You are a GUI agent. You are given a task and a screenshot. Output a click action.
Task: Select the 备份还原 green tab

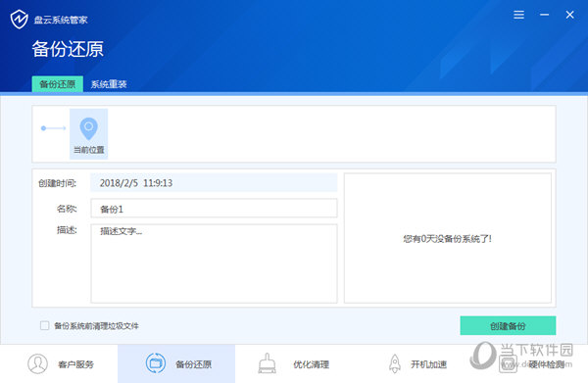[x=58, y=84]
